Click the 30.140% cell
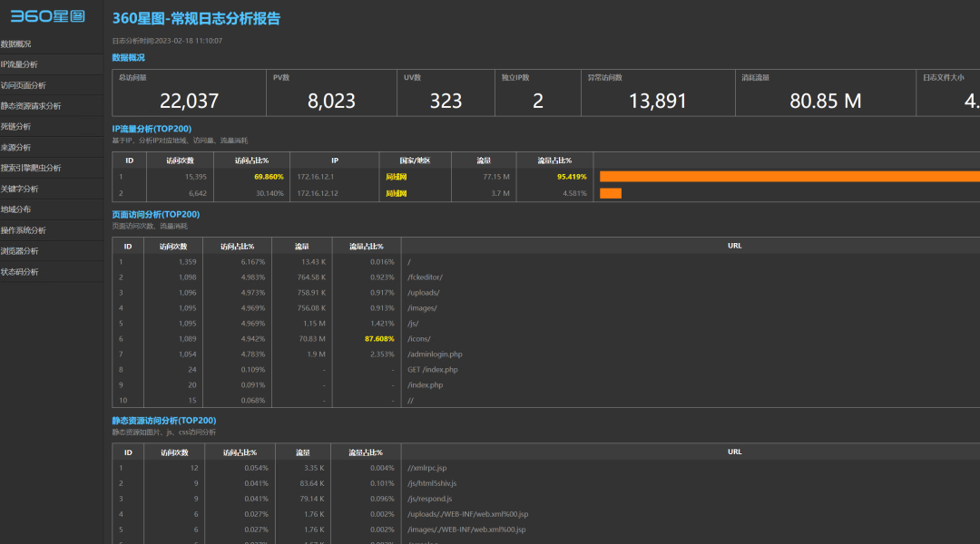The width and height of the screenshot is (980, 544). tap(269, 193)
